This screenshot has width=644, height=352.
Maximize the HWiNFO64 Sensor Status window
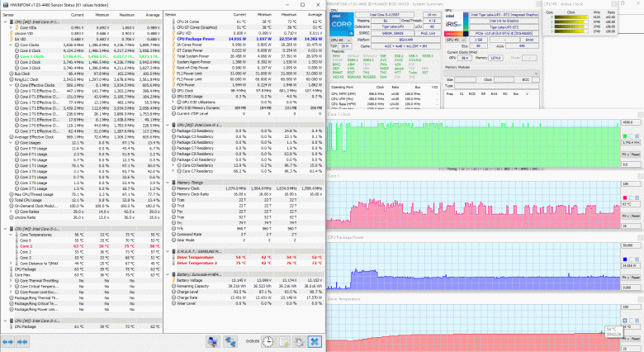(302, 5)
